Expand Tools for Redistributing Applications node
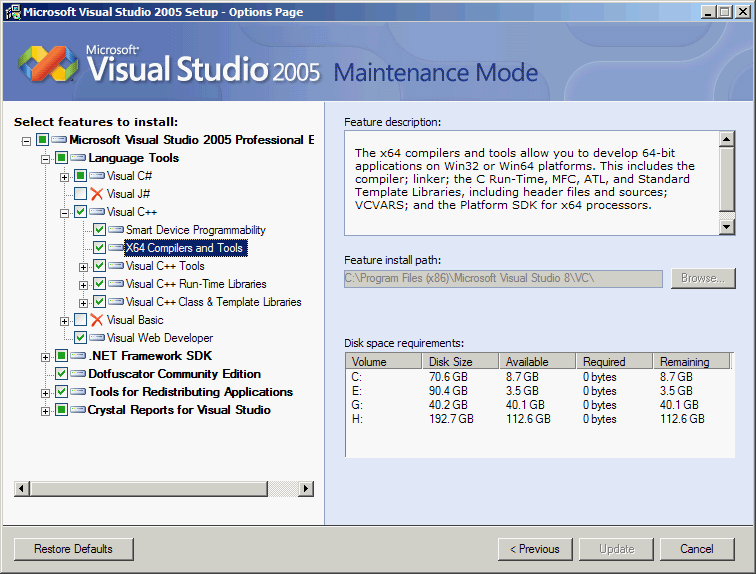 click(45, 393)
